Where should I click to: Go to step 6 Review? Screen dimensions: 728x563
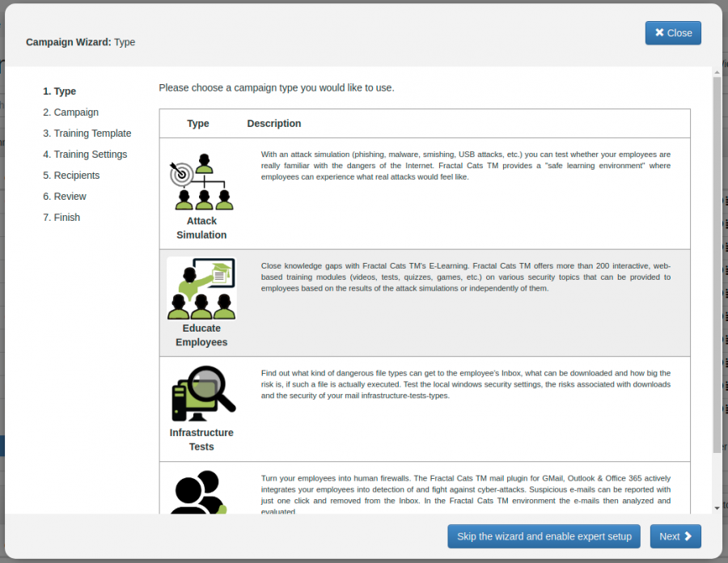click(65, 197)
